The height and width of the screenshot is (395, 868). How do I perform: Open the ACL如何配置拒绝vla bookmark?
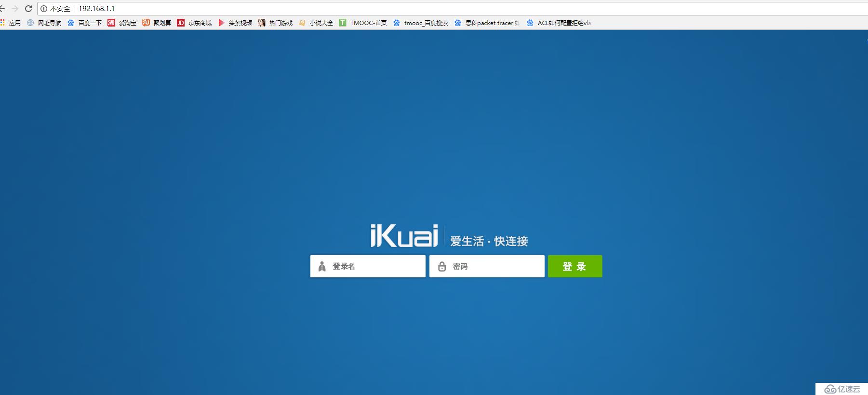click(x=559, y=23)
